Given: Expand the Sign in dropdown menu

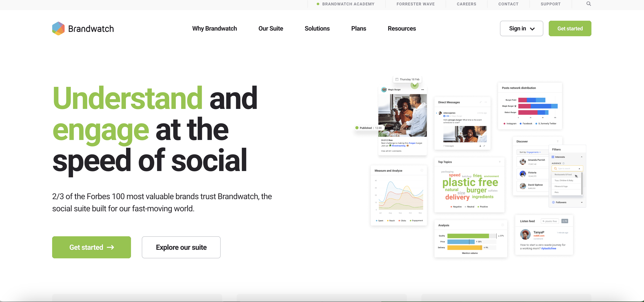Looking at the screenshot, I should tap(521, 28).
